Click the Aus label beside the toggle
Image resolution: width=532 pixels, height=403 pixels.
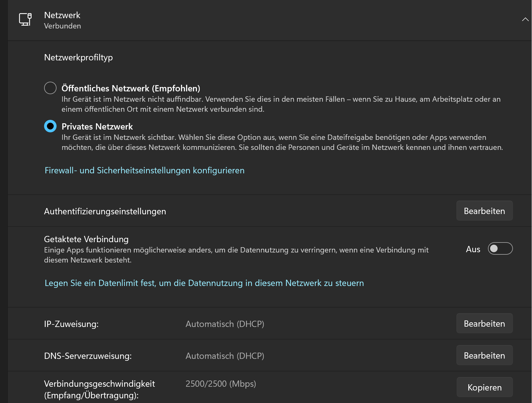click(473, 249)
